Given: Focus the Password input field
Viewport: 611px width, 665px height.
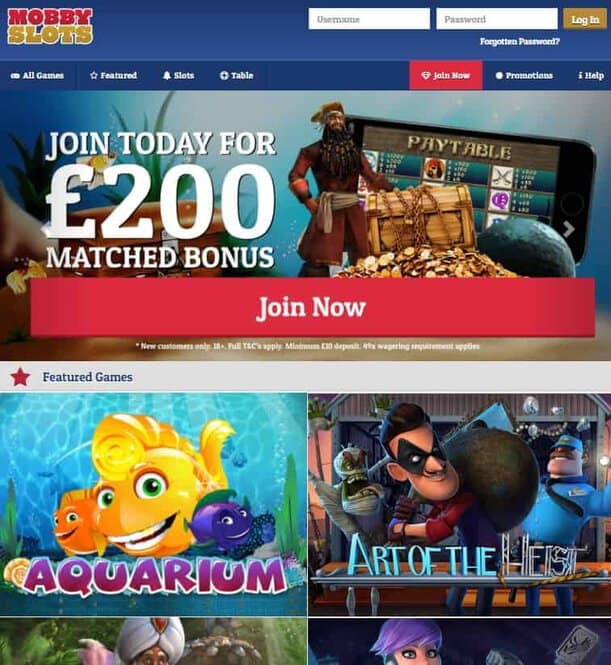Looking at the screenshot, I should coord(497,19).
